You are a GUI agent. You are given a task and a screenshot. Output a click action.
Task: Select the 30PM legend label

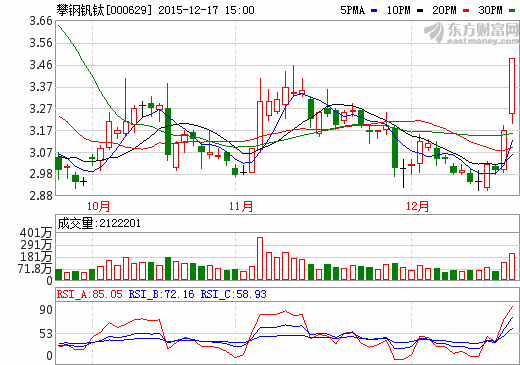click(x=490, y=10)
